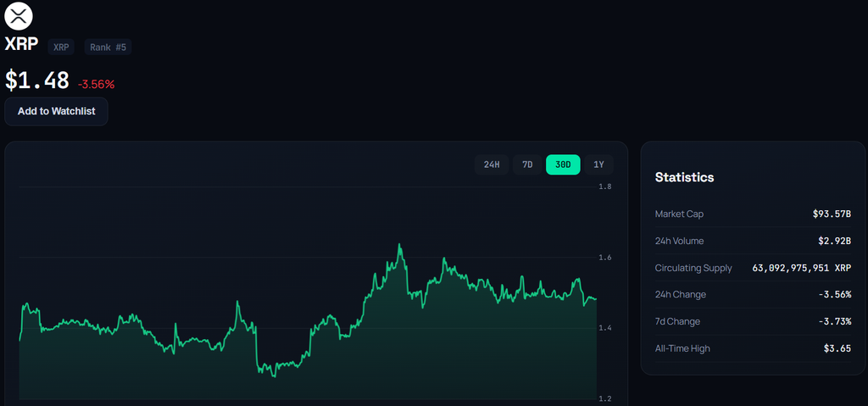Click the -3.56% change beside price
Viewport: 868px width, 406px height.
tap(97, 85)
